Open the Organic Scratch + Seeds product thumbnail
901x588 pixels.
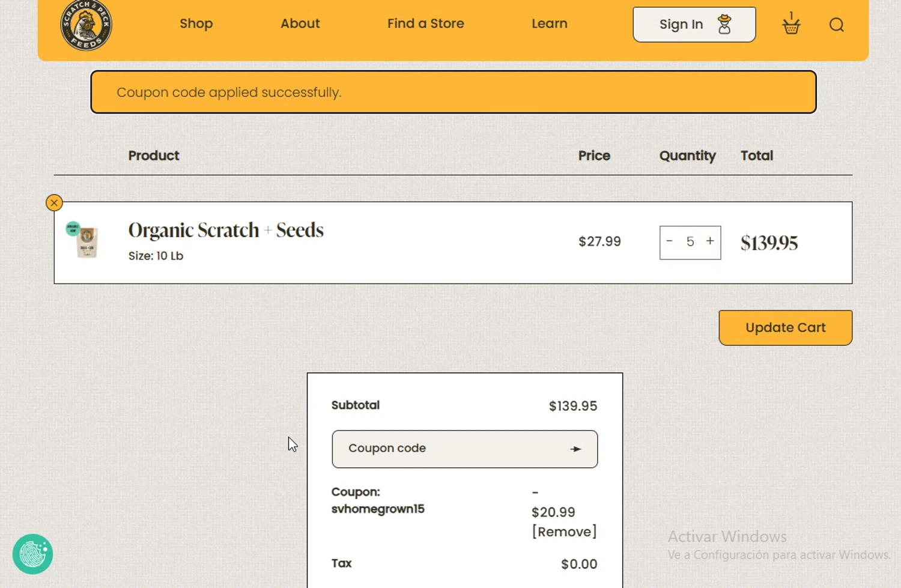point(83,240)
